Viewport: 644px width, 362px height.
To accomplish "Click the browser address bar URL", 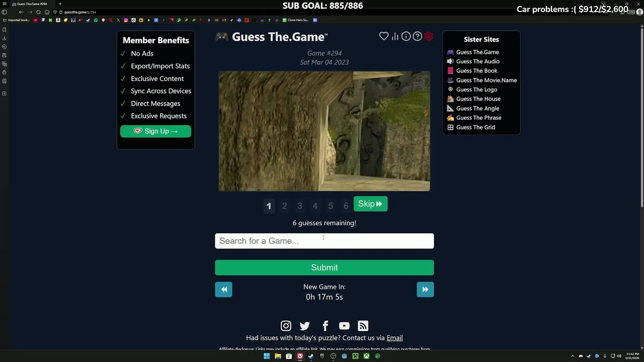I will click(x=80, y=12).
